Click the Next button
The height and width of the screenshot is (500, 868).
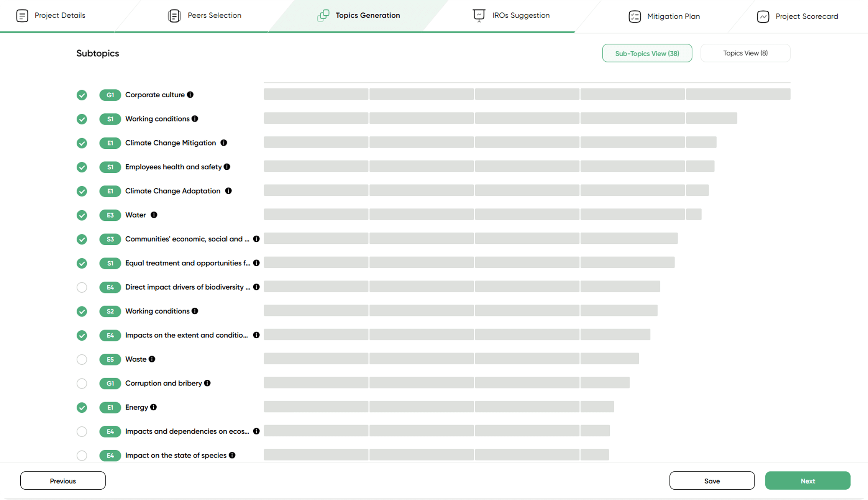click(x=807, y=481)
